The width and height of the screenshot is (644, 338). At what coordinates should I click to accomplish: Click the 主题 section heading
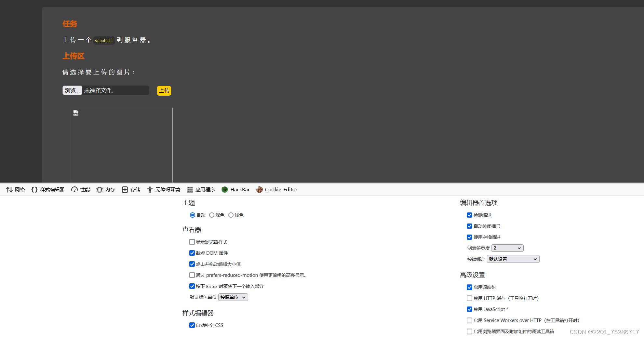coord(189,203)
